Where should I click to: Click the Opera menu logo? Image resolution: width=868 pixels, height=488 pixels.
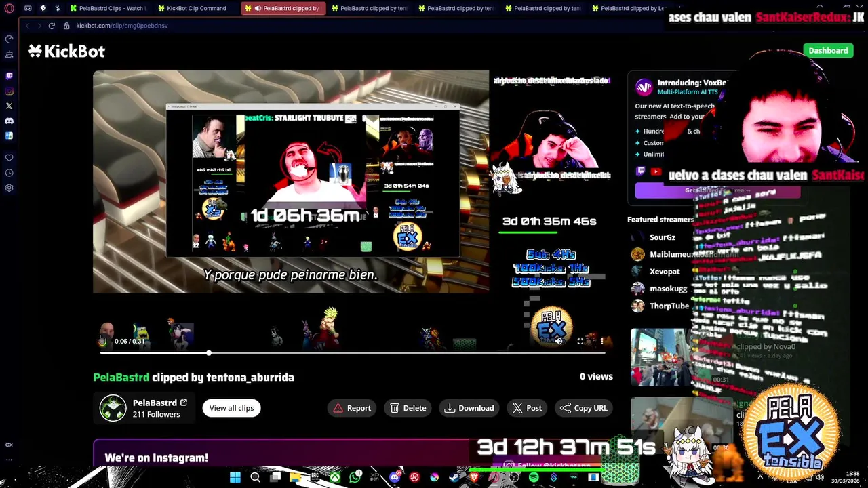(x=9, y=8)
